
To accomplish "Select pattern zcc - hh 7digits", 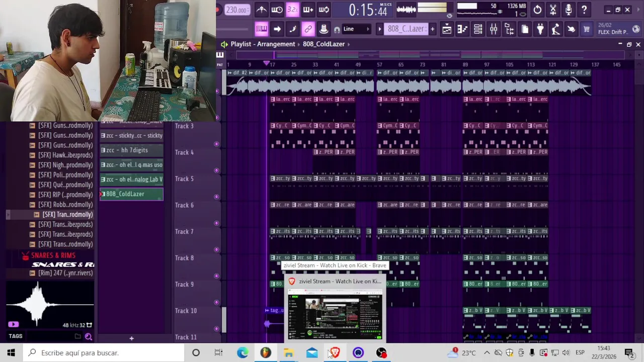I will tap(131, 150).
